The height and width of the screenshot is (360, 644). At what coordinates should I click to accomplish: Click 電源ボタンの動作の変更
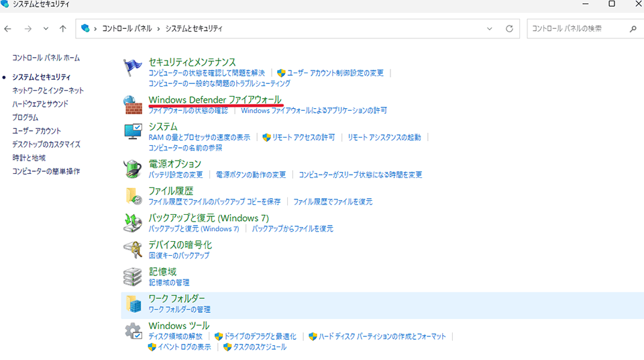click(251, 175)
